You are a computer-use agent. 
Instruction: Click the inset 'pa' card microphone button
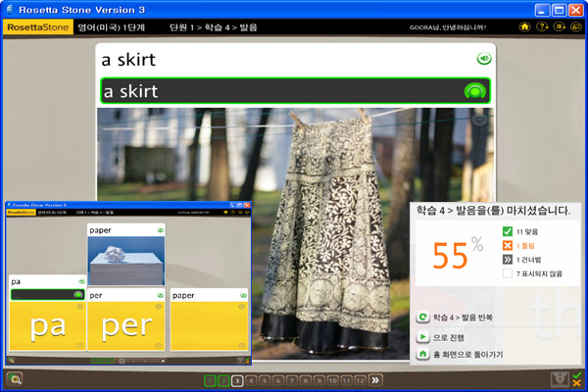tap(78, 295)
